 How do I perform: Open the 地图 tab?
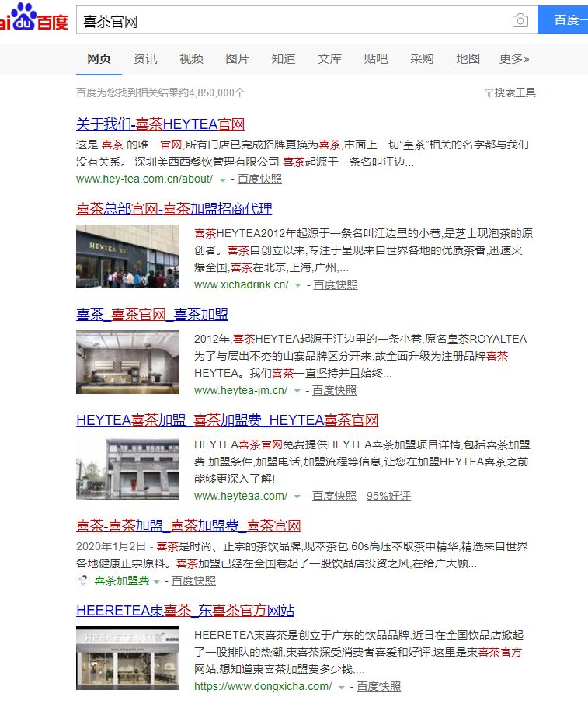pyautogui.click(x=468, y=59)
